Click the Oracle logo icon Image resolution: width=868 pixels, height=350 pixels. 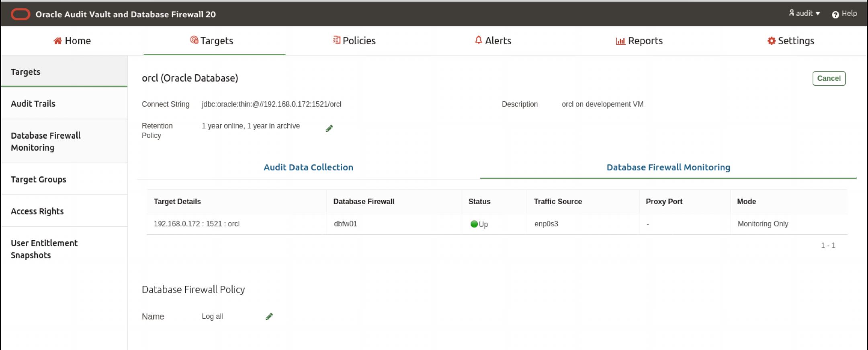pyautogui.click(x=20, y=14)
